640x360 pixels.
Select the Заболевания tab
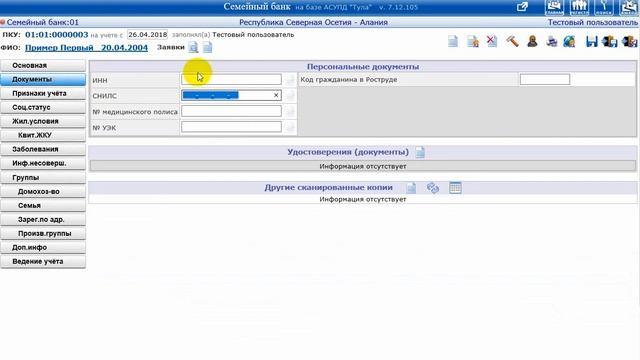(x=43, y=149)
